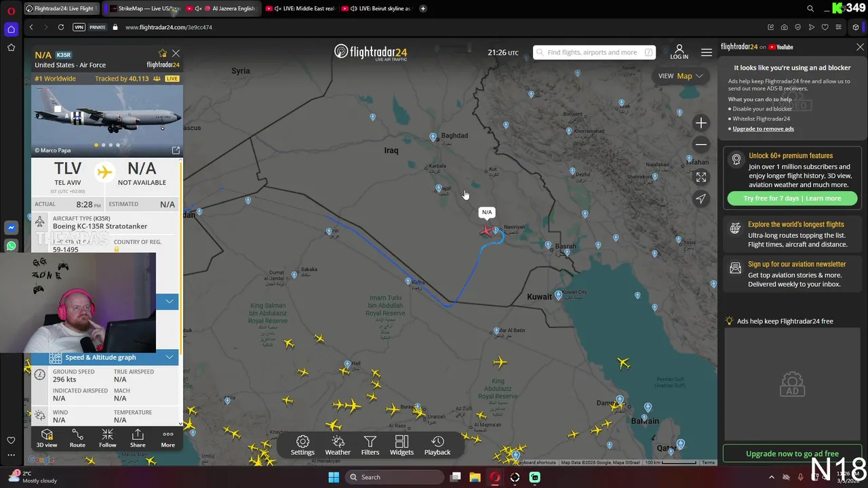Switch to the Flightradar24: Live Flight tab

[x=60, y=9]
